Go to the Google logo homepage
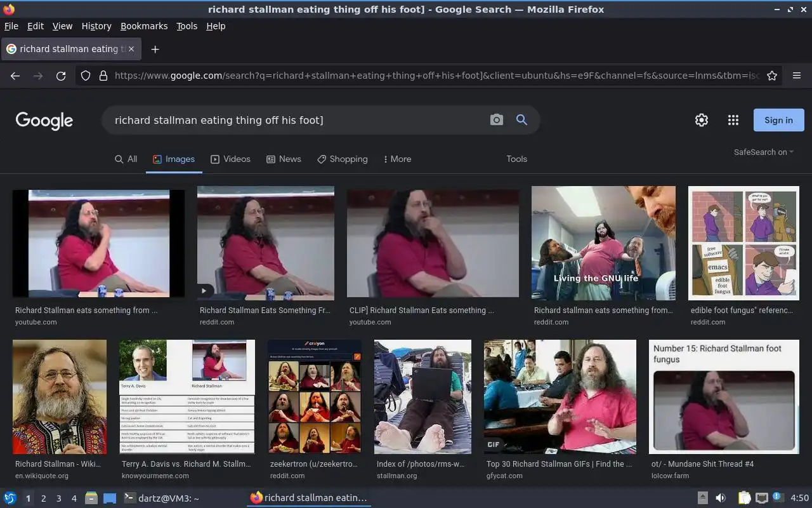This screenshot has height=508, width=812. 44,121
